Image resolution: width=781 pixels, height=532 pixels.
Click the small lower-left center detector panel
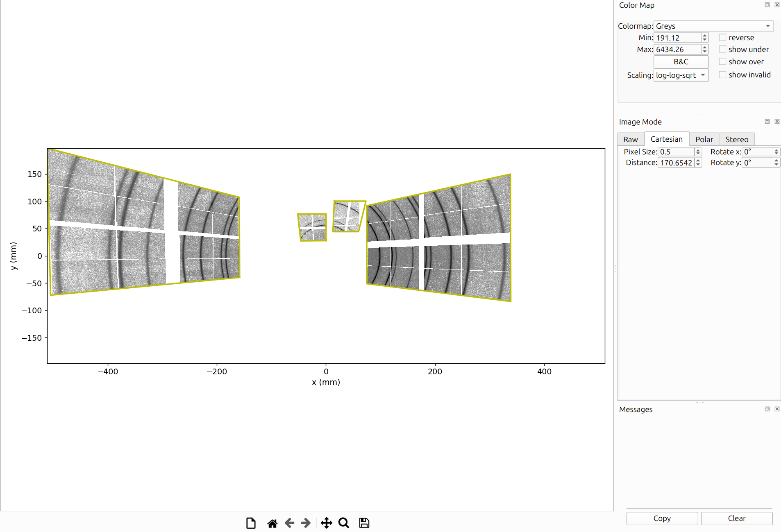(312, 227)
